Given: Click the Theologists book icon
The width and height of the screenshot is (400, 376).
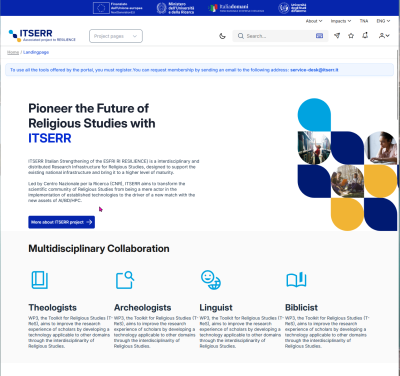Looking at the screenshot, I should pos(40,280).
